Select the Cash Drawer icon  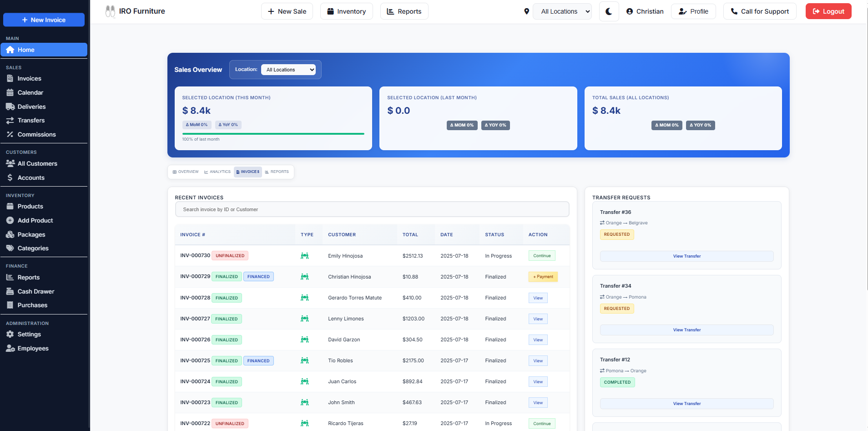tap(10, 291)
